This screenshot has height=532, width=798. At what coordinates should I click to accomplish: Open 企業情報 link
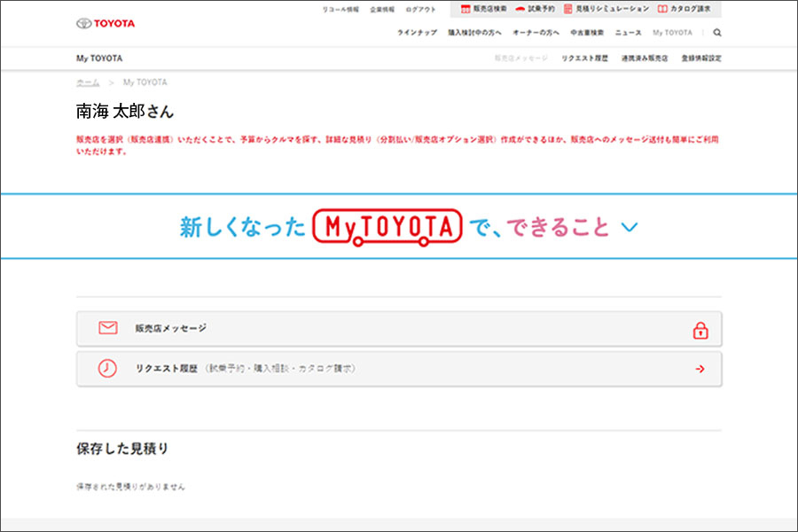click(x=382, y=10)
